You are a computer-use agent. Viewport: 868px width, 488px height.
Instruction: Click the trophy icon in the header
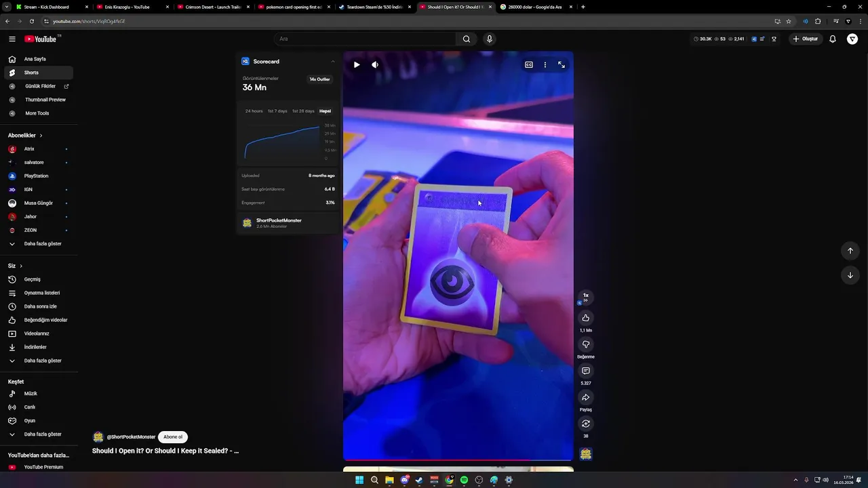click(x=774, y=39)
